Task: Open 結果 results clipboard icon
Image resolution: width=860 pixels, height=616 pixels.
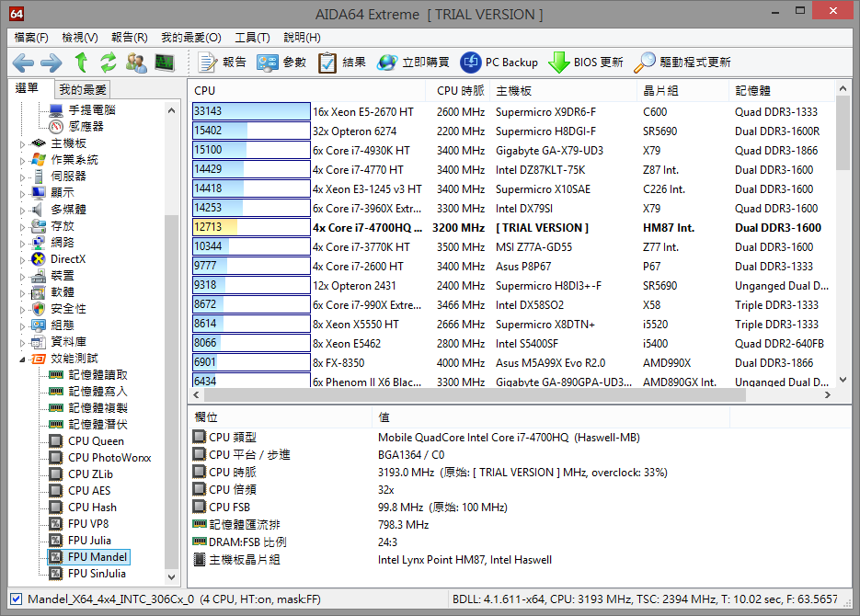Action: click(327, 63)
